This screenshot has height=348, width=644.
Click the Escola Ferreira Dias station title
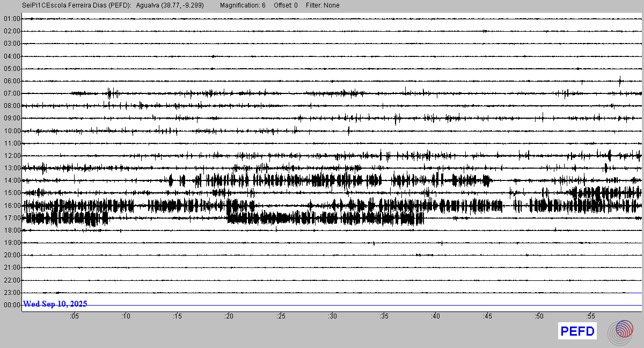(x=77, y=5)
